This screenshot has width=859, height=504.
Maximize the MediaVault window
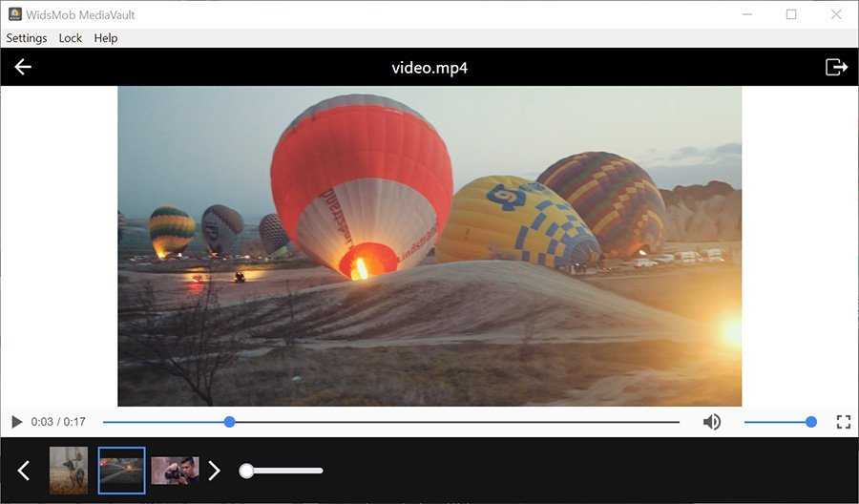[x=791, y=14]
